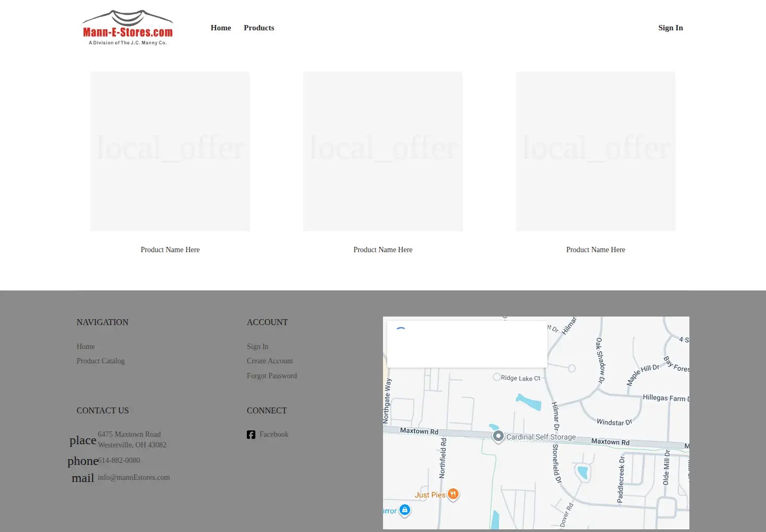Open the Create Account link

[x=270, y=361]
